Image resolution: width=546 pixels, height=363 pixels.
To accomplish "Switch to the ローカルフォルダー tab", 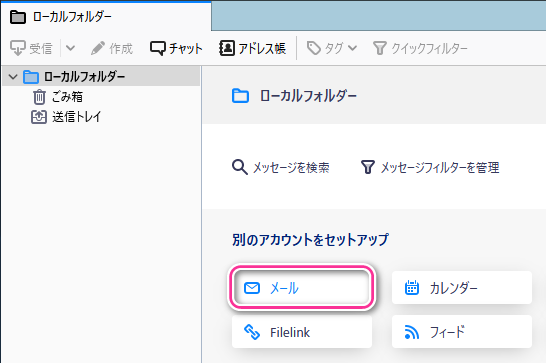I will tap(106, 16).
